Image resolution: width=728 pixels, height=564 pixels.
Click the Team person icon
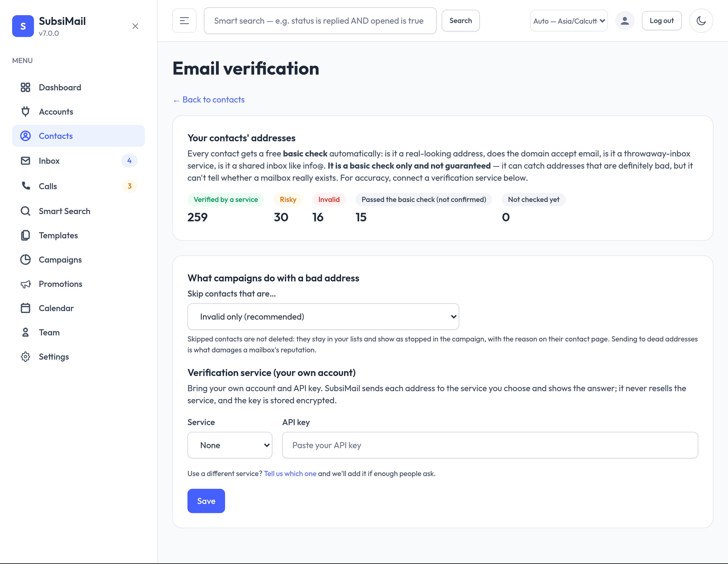(25, 332)
